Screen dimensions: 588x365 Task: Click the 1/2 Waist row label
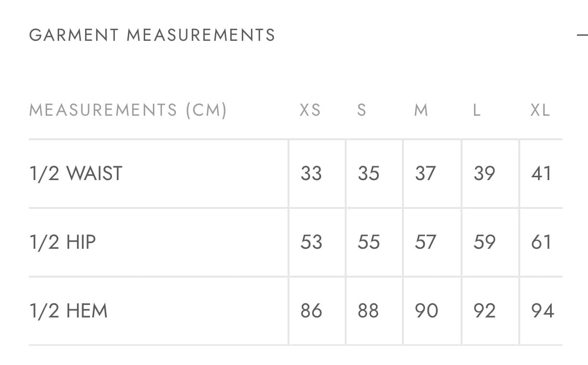coord(76,173)
